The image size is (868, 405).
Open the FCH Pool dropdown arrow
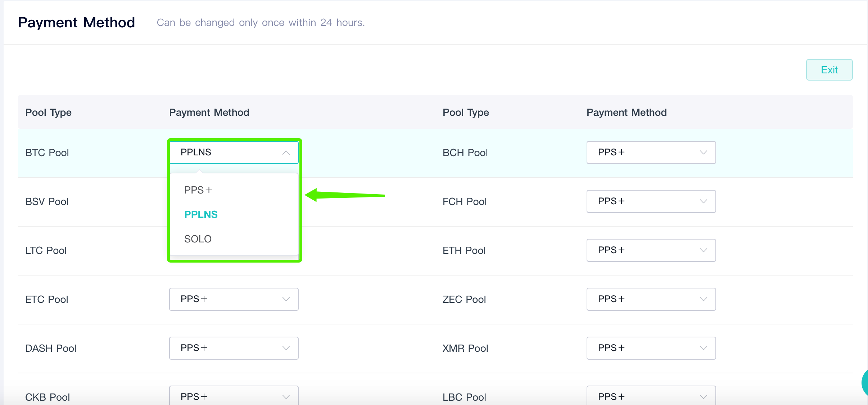pyautogui.click(x=704, y=201)
